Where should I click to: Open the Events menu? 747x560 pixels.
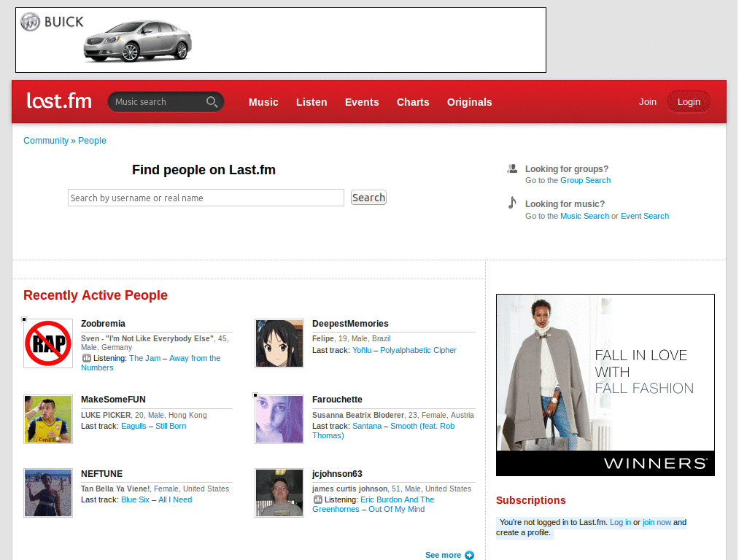coord(362,102)
